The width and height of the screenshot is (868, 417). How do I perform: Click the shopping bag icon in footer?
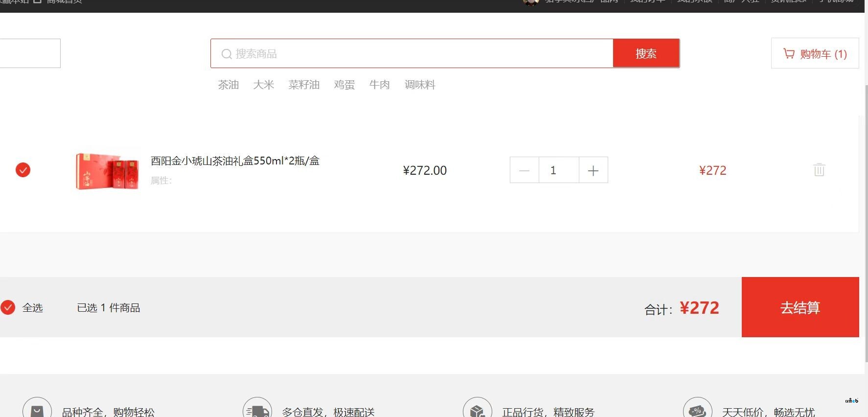37,410
